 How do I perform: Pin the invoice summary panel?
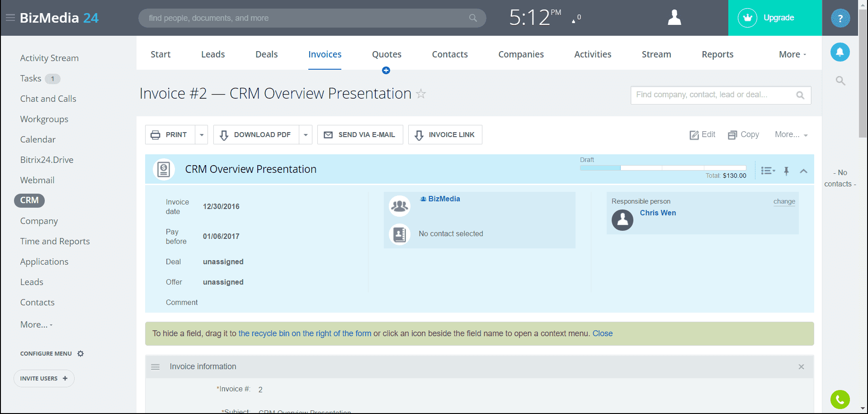(786, 171)
